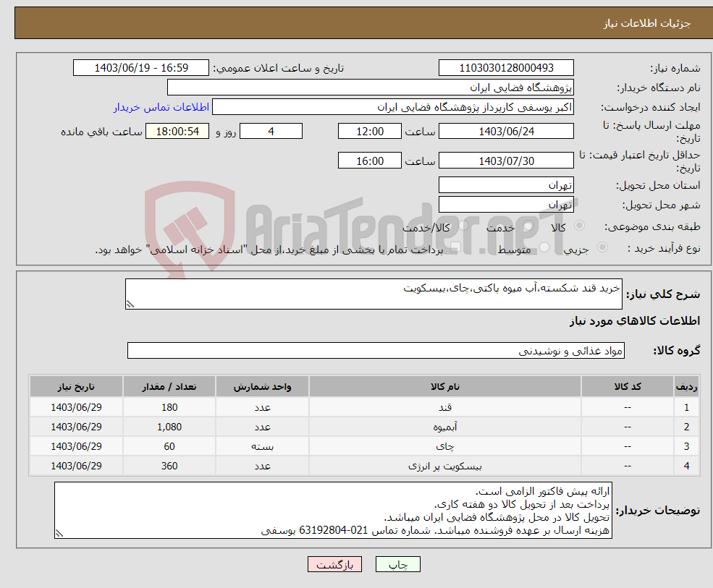Click the چاپ (print) button
Viewport: 713px width, 588px height.
(398, 564)
